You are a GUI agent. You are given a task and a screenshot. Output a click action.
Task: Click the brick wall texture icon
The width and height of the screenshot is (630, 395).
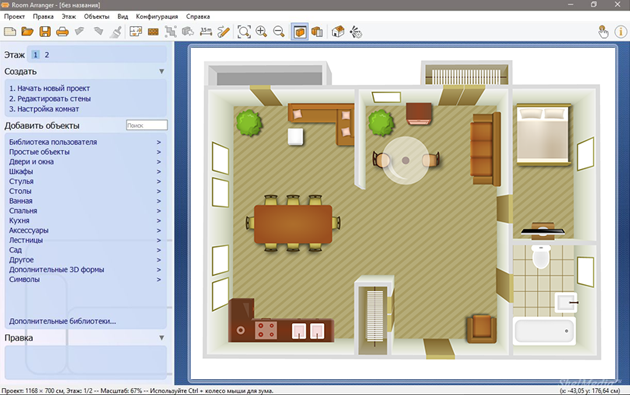click(153, 31)
